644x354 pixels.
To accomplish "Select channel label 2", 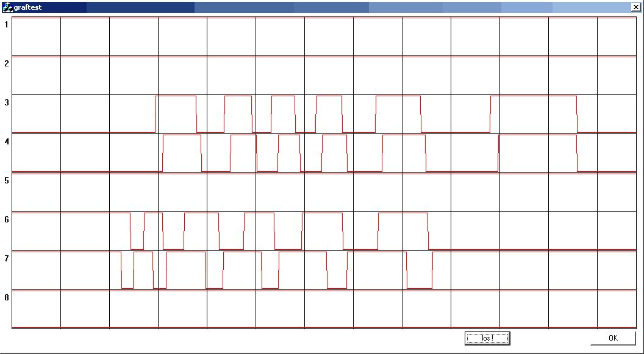I will pyautogui.click(x=6, y=63).
